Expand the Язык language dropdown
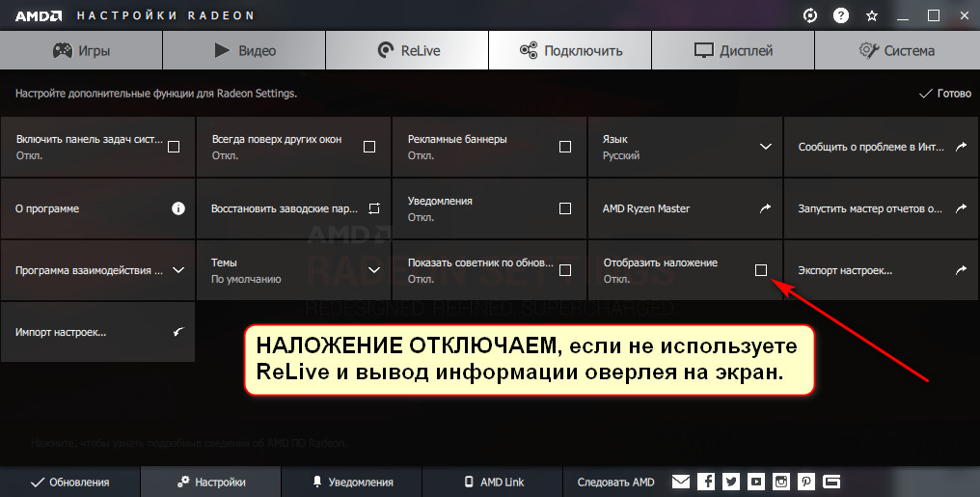The height and width of the screenshot is (497, 980). pos(766,147)
